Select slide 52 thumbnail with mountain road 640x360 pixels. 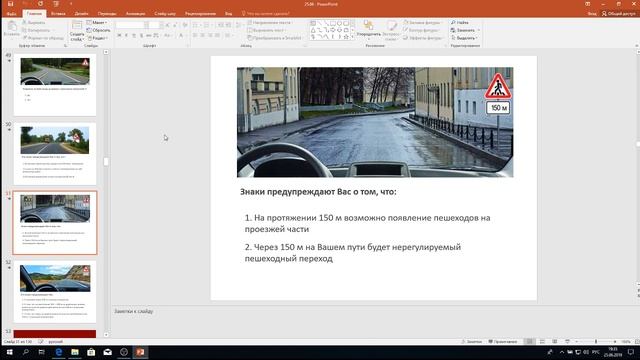(55, 292)
